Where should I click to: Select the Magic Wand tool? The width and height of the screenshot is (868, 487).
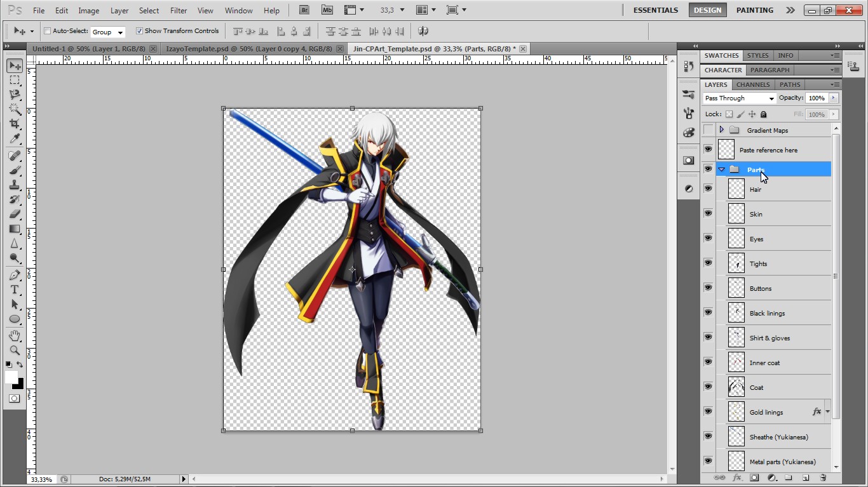(15, 109)
